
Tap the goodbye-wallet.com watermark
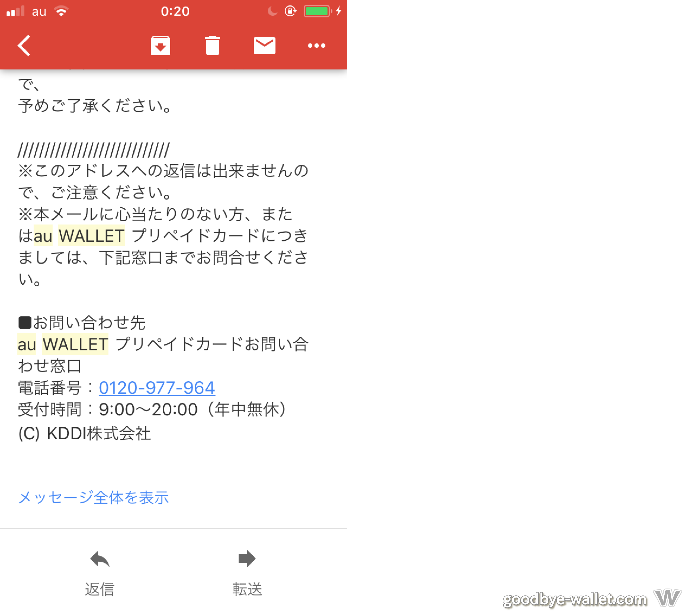[575, 600]
